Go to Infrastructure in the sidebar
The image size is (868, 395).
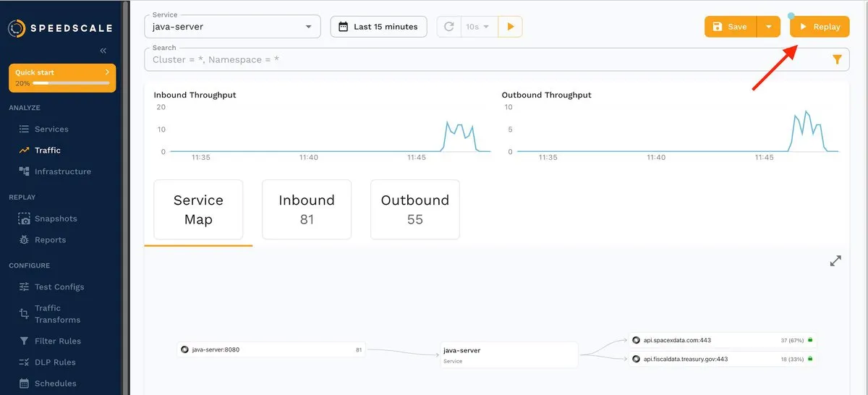[62, 171]
